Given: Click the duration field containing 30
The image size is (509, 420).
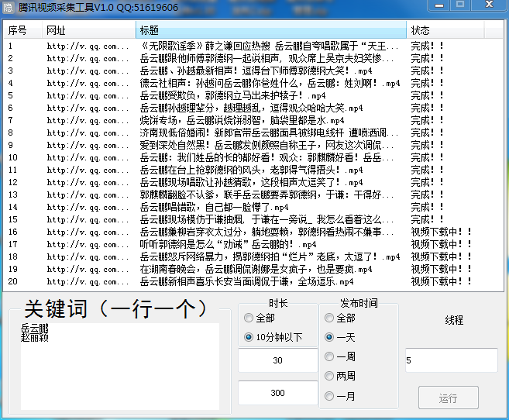Looking at the screenshot, I should (x=278, y=360).
